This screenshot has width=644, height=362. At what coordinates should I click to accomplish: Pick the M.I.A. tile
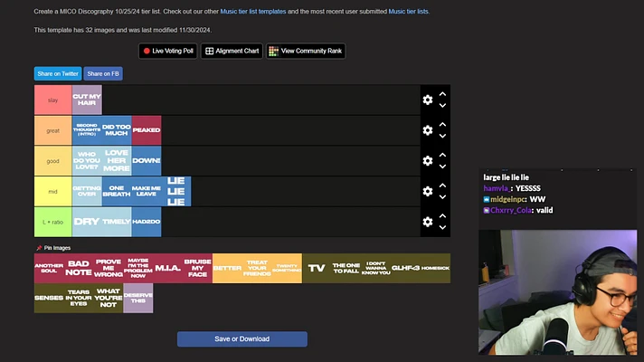(167, 268)
